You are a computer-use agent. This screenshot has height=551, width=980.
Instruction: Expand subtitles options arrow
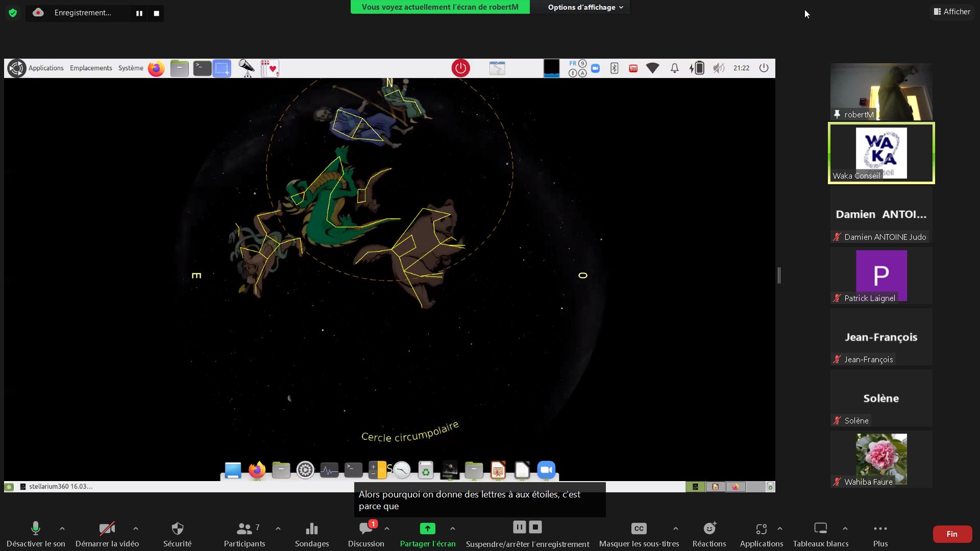[x=676, y=529]
